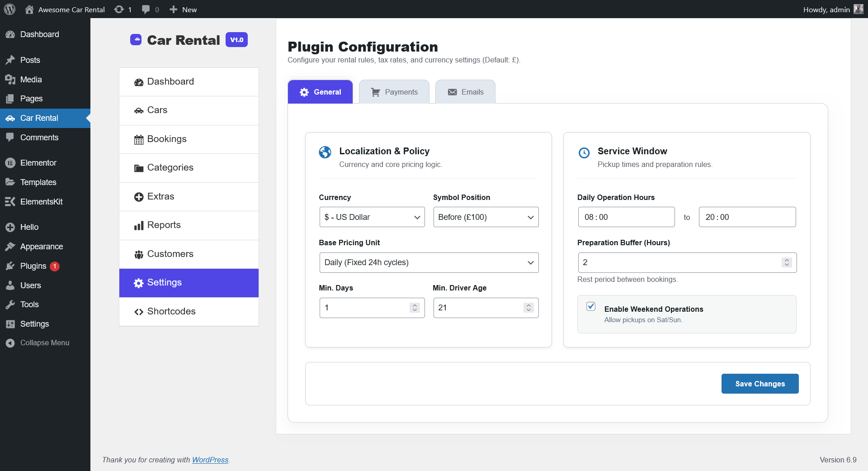Follow the WordPress footer link
The image size is (868, 471).
(210, 460)
